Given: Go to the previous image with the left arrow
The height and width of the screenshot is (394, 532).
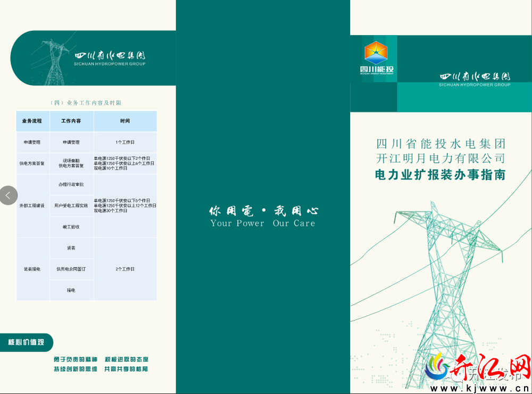Looking at the screenshot, I should pos(8,195).
